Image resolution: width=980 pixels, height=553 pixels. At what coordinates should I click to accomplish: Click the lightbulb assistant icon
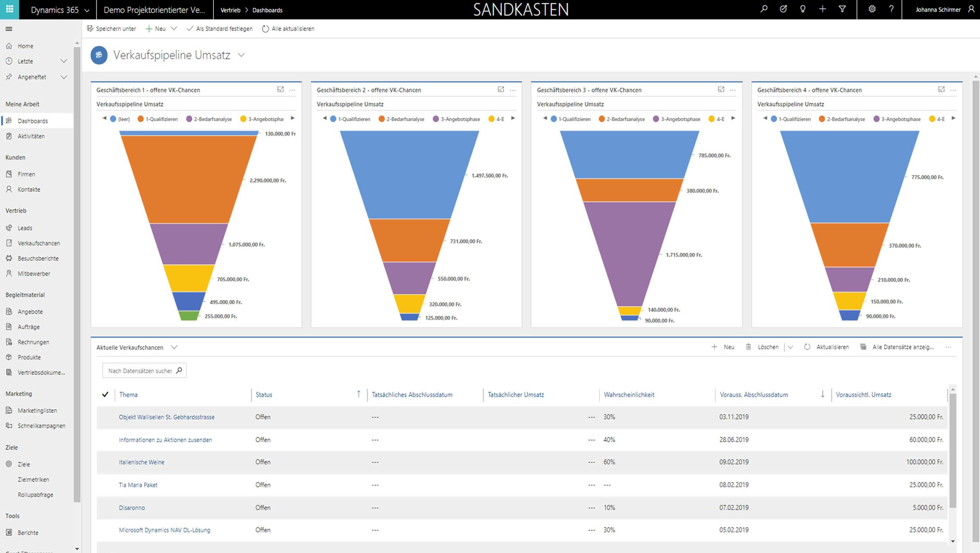803,9
